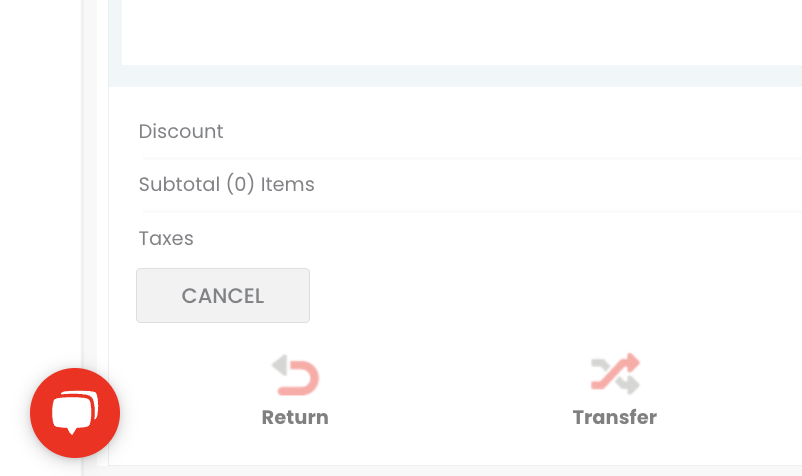Select the Subtotal (0) Items line
Screen dimensions: 802x476
pos(226,184)
